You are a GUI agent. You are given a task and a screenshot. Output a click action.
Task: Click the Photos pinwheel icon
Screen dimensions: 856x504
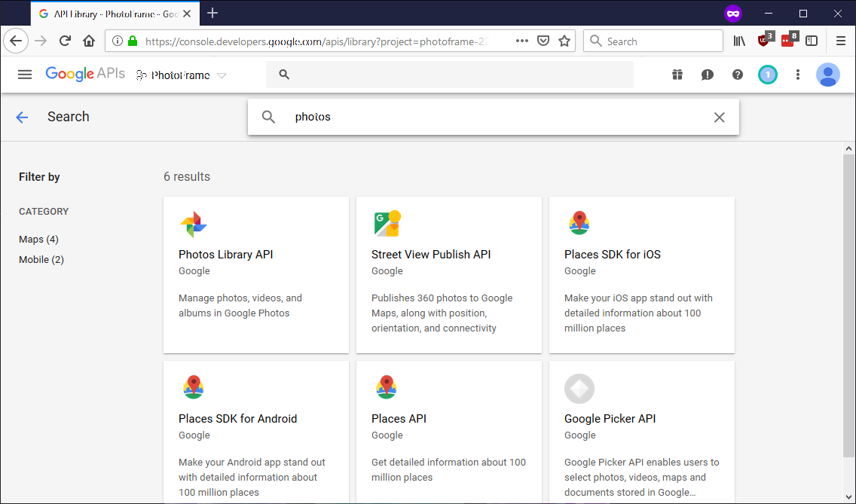194,224
